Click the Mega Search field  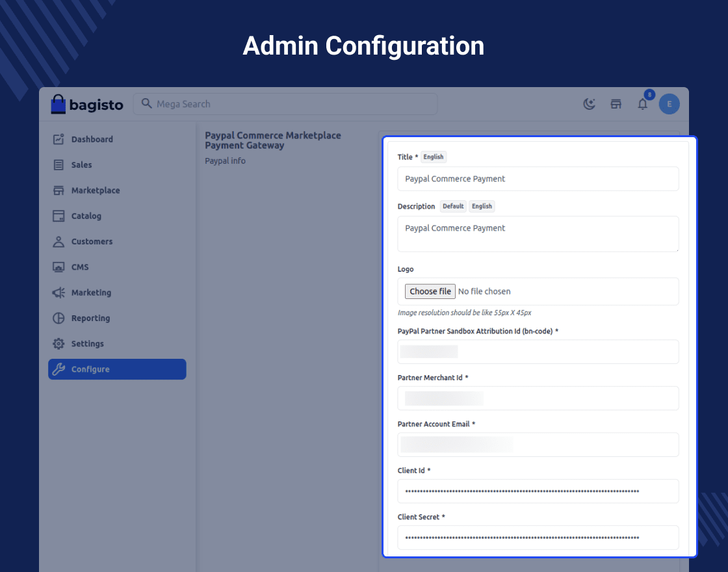click(286, 104)
